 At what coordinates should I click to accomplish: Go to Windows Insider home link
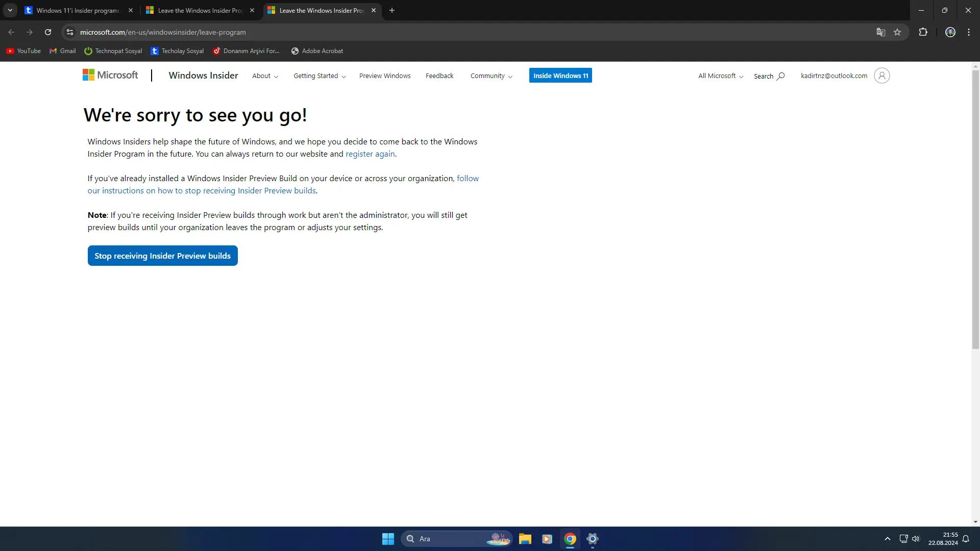pyautogui.click(x=203, y=76)
